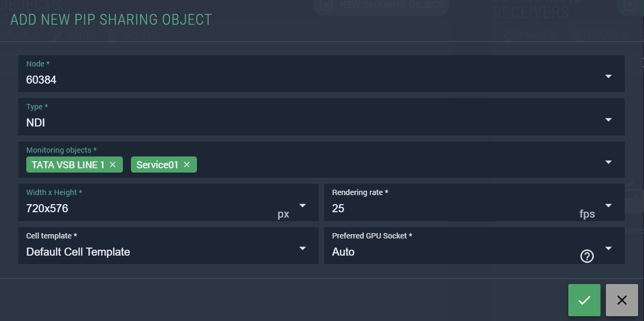Select the Service01 chip label
Image resolution: width=644 pixels, height=321 pixels.
(157, 165)
